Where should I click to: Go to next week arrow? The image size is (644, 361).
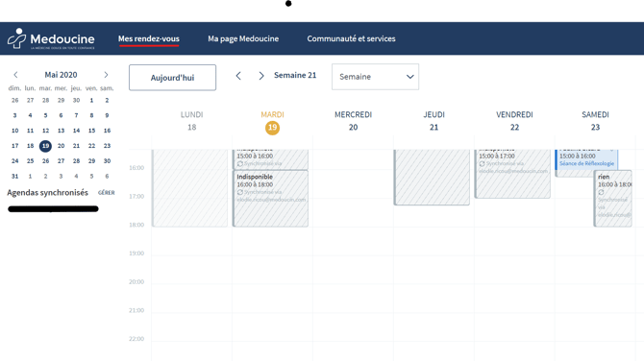pyautogui.click(x=261, y=76)
